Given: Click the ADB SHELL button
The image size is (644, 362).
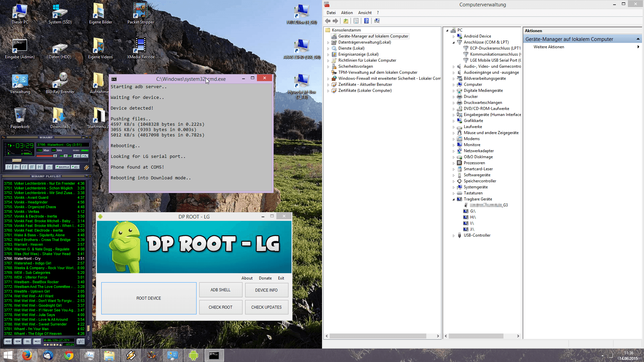Looking at the screenshot, I should [x=220, y=290].
